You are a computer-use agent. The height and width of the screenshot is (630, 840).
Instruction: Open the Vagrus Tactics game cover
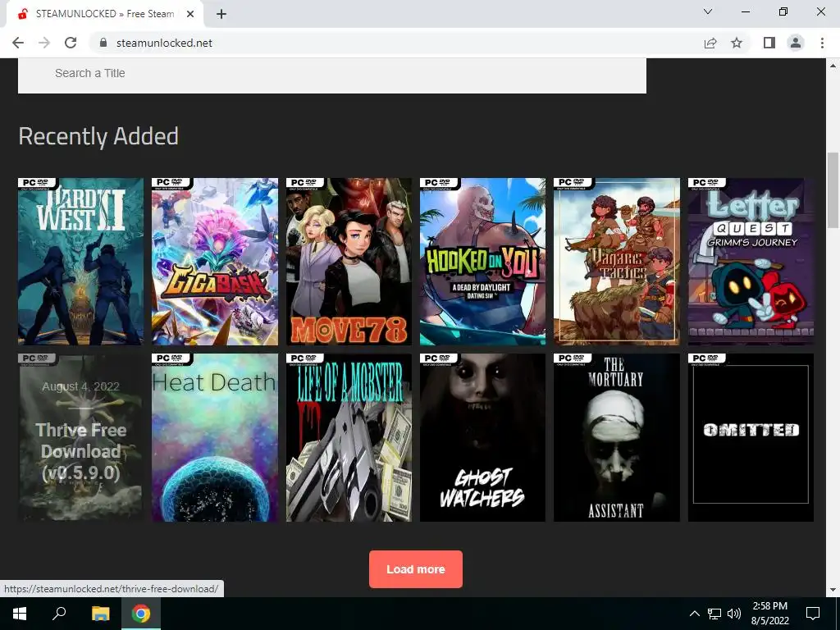pos(617,262)
